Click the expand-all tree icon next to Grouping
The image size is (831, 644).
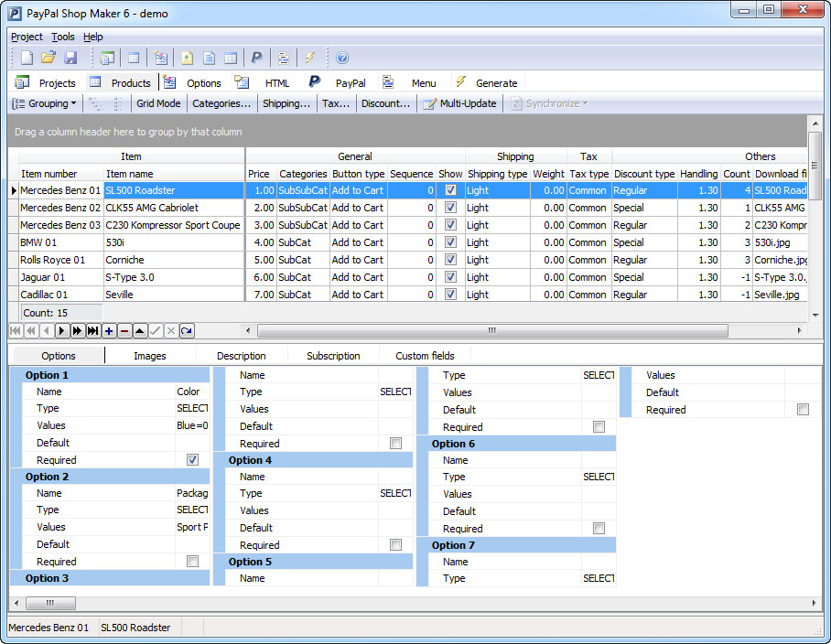click(x=96, y=103)
